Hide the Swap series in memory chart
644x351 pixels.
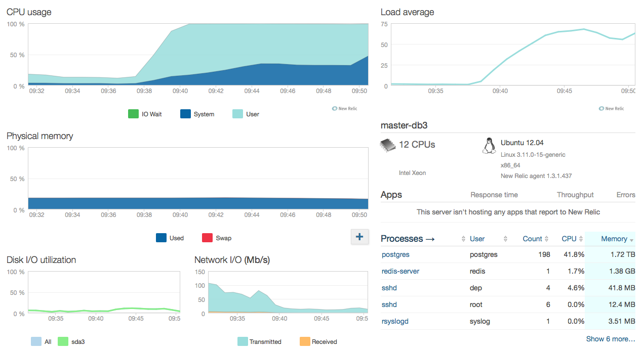216,238
